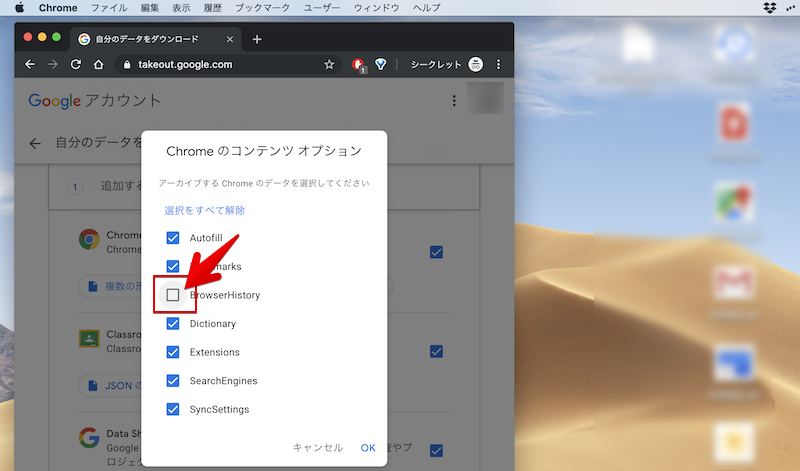Screen dimensions: 800x471
Task: Open new tab with plus button
Action: 257,39
